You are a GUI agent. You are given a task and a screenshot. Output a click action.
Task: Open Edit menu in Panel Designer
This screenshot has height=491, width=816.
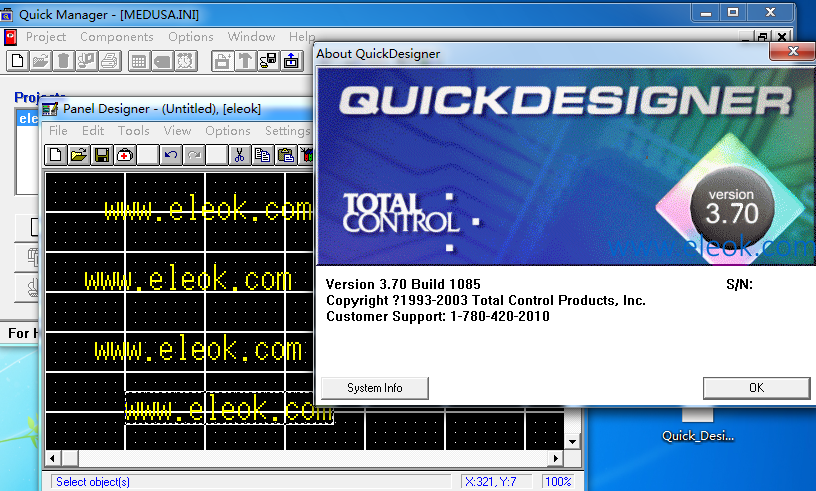93,131
